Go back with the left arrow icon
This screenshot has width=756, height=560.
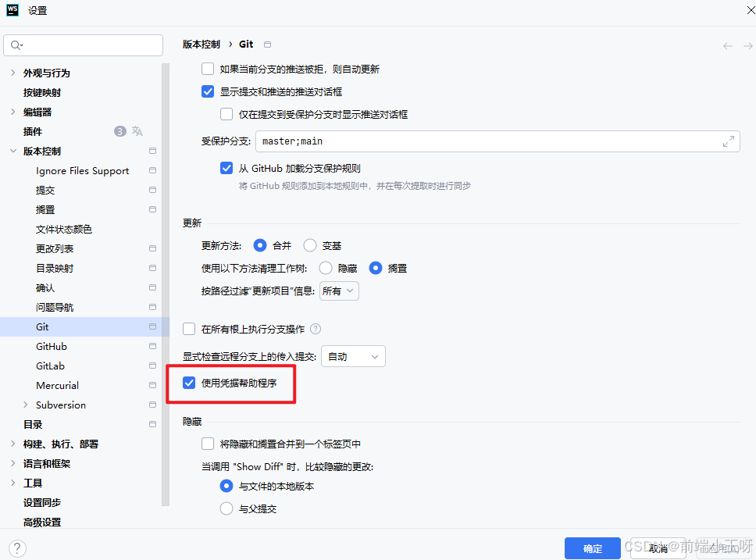pyautogui.click(x=728, y=46)
